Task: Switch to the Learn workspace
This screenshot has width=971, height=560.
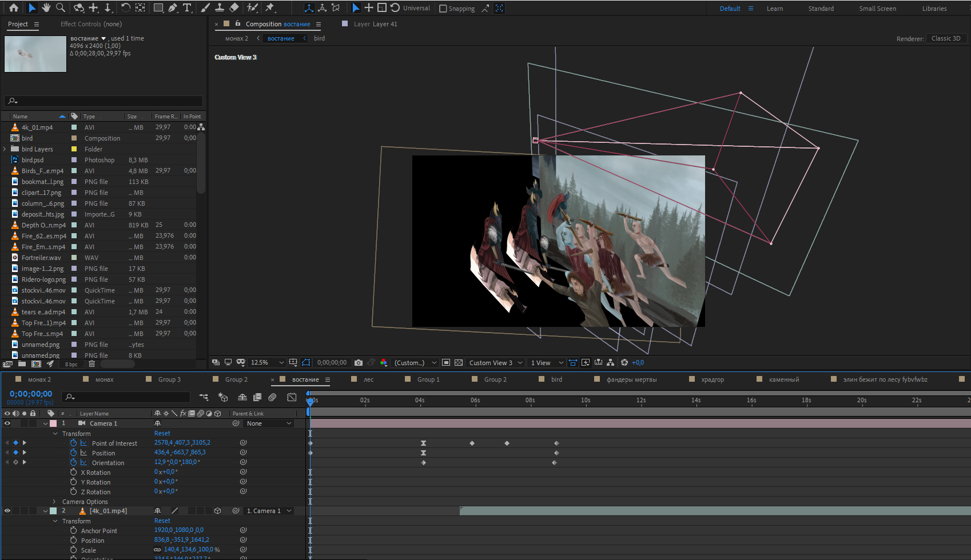Action: click(x=775, y=9)
